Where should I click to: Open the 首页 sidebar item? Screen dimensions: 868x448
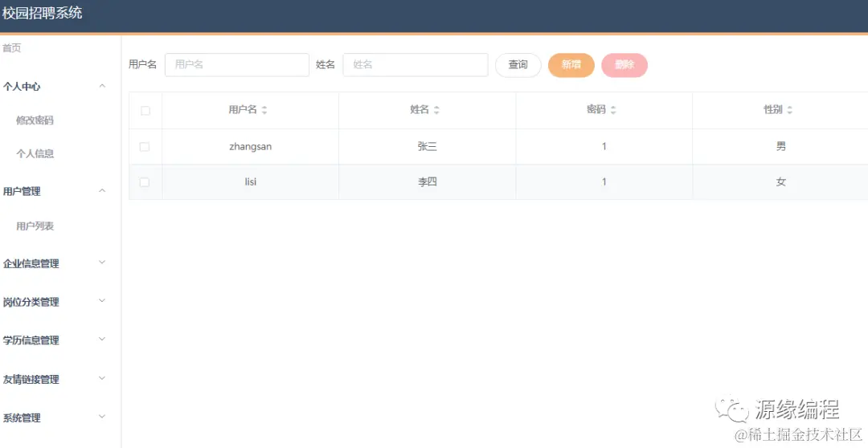coord(11,48)
